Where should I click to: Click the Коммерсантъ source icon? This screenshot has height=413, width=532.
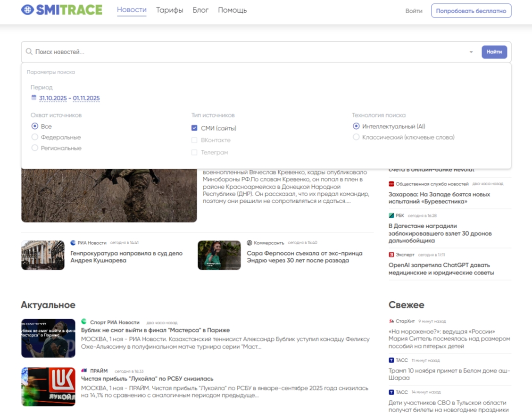249,242
